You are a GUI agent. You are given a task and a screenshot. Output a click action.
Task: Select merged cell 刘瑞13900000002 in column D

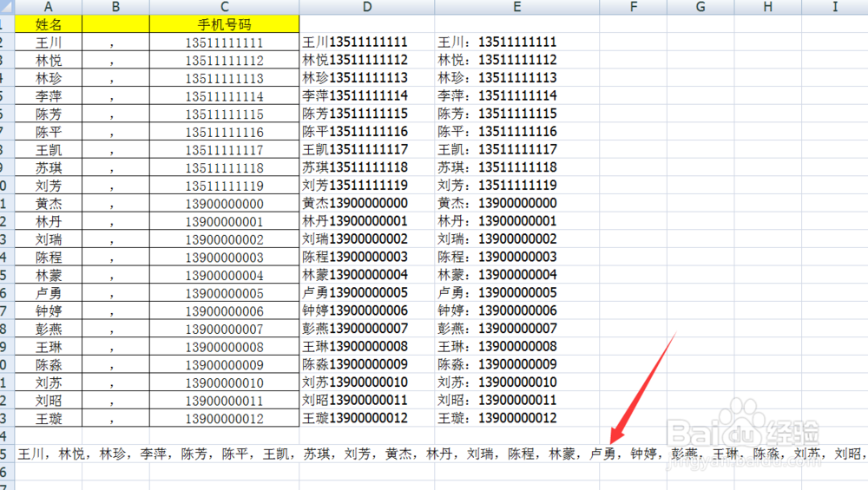click(x=367, y=238)
